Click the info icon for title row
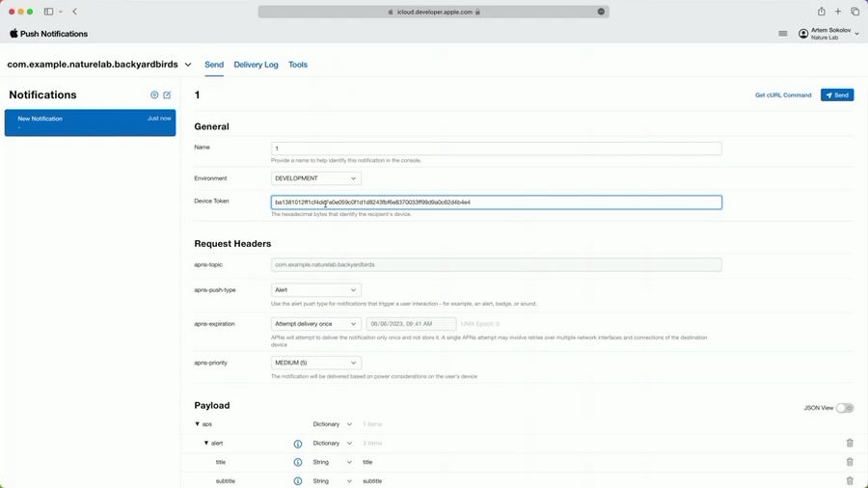 pos(298,463)
